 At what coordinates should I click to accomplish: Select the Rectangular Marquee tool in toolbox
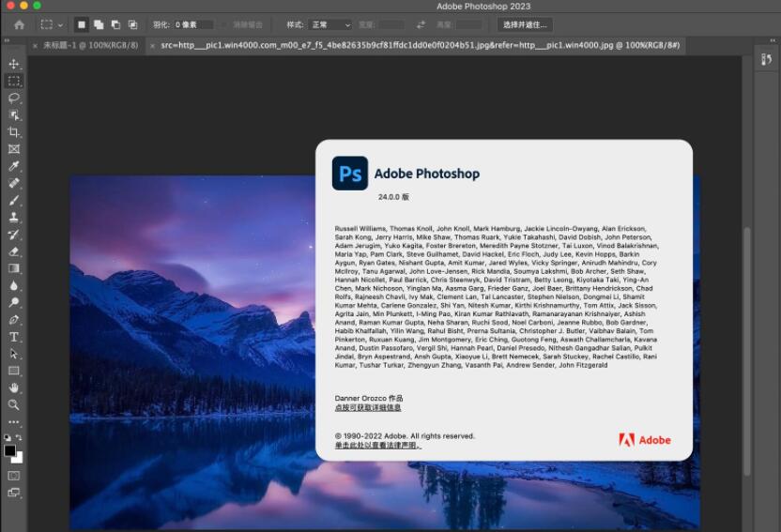coord(14,81)
